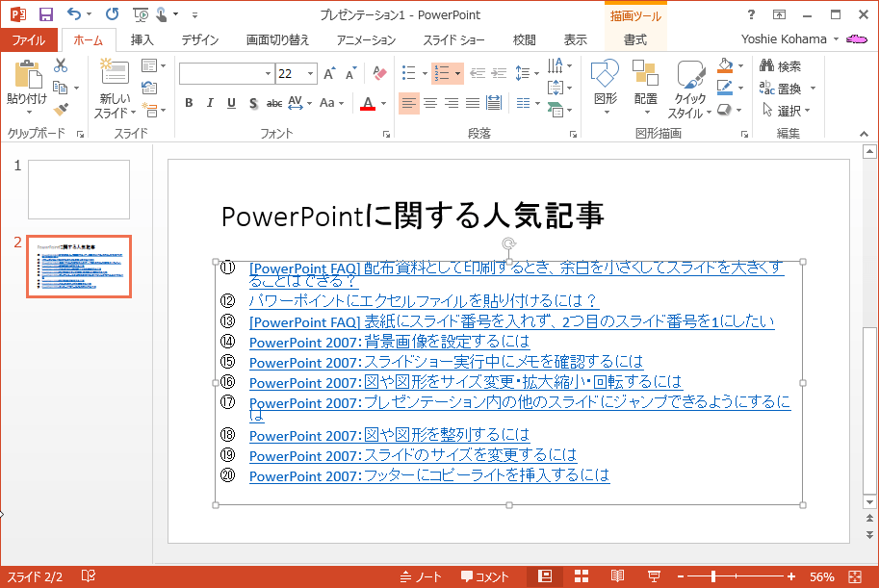Switch to the 挿入 (Insert) tab
The height and width of the screenshot is (588, 879).
click(142, 39)
